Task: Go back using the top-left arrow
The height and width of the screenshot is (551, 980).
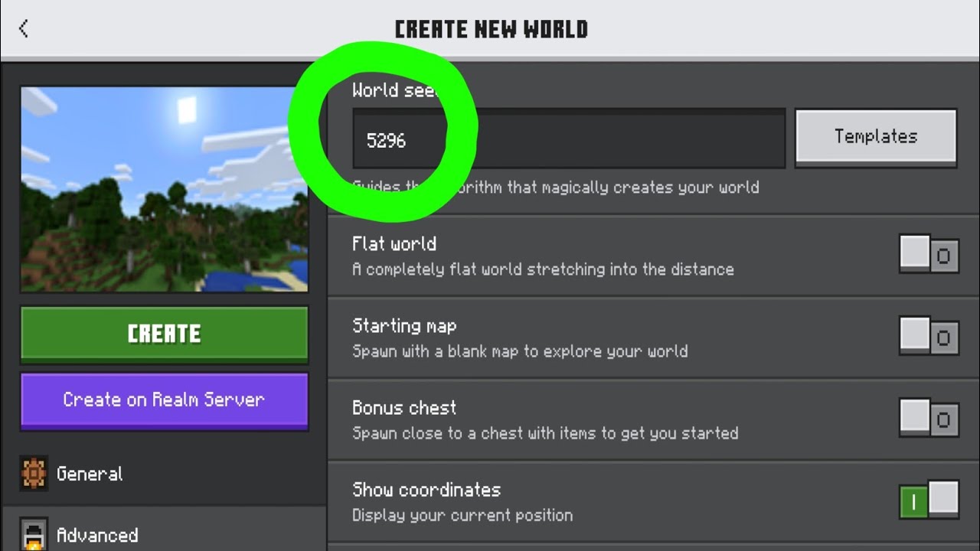Action: (x=24, y=29)
